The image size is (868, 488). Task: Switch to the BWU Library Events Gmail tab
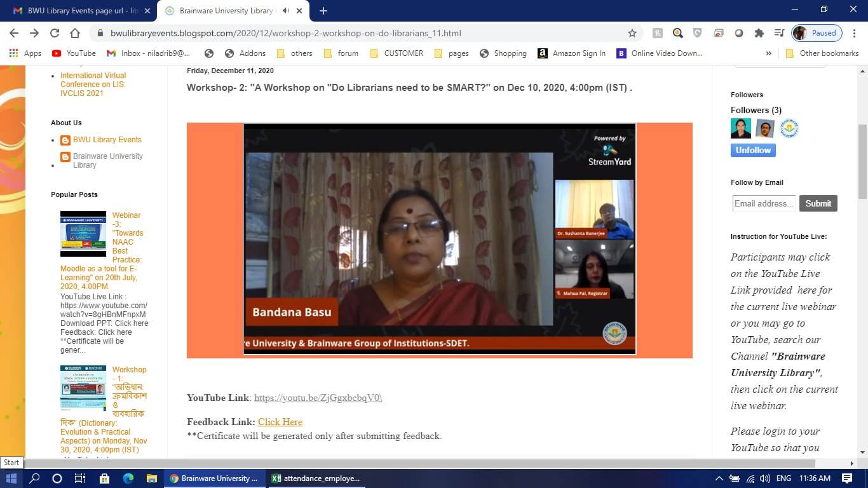pyautogui.click(x=83, y=11)
